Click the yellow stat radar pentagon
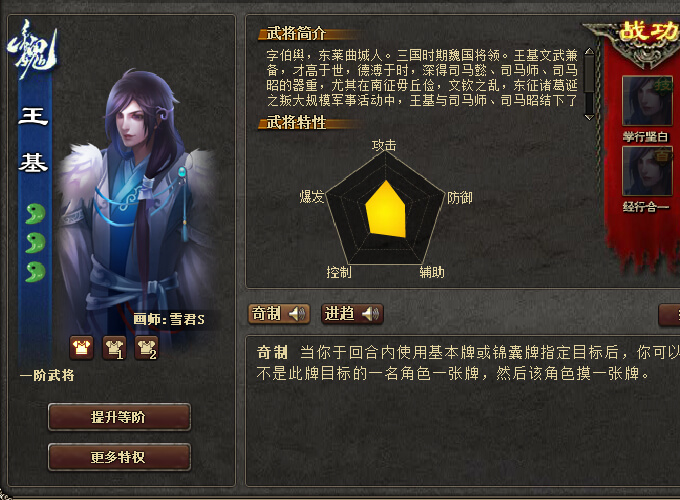680x500 pixels. point(386,209)
